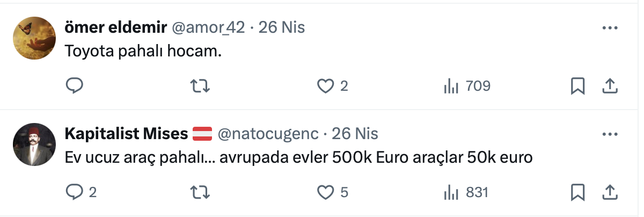Like the "Toyota pahalı hocam" tweet
Screen dimensions: 644x217
pos(326,86)
